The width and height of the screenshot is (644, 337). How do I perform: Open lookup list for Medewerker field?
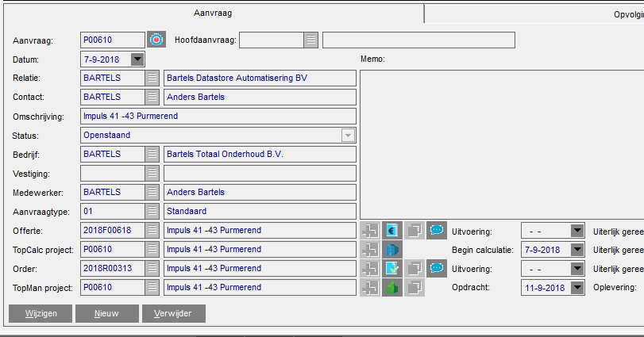[152, 192]
